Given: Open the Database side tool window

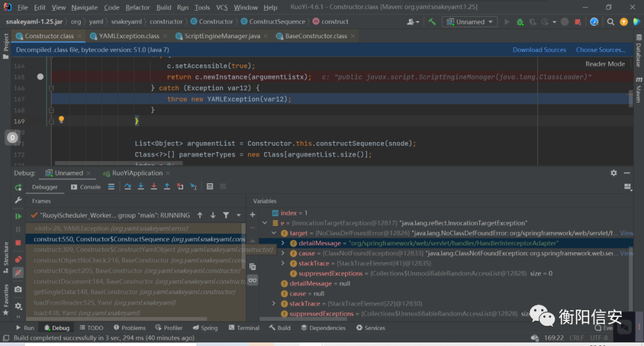Looking at the screenshot, I should point(639,51).
